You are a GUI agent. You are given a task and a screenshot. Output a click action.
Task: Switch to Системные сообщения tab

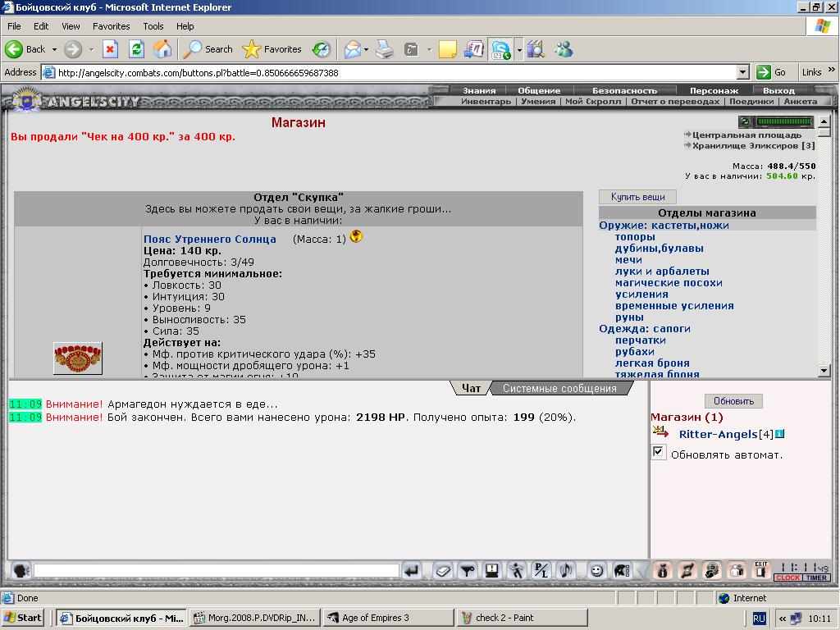(559, 388)
